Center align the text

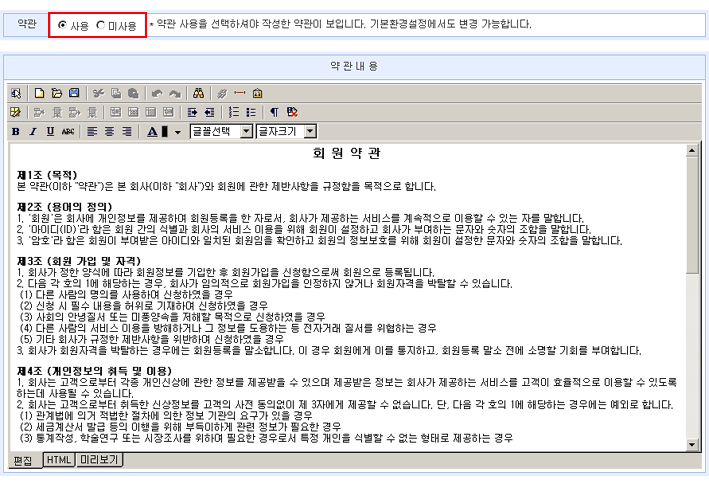[108, 131]
